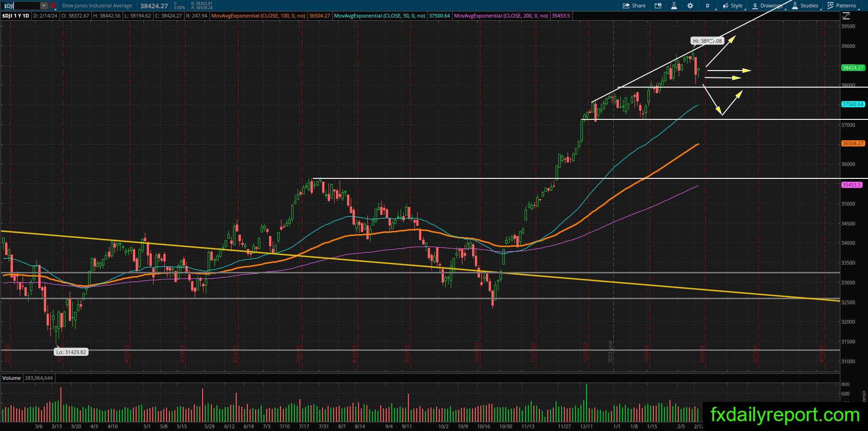Screen dimensions: 868x431
Task: Open the Studies menu
Action: [x=806, y=6]
